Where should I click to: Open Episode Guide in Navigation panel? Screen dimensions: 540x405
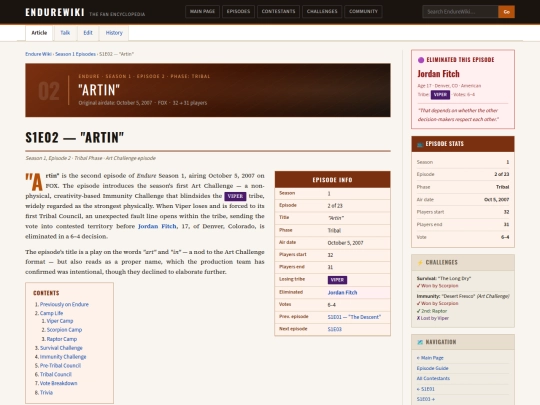tap(433, 368)
